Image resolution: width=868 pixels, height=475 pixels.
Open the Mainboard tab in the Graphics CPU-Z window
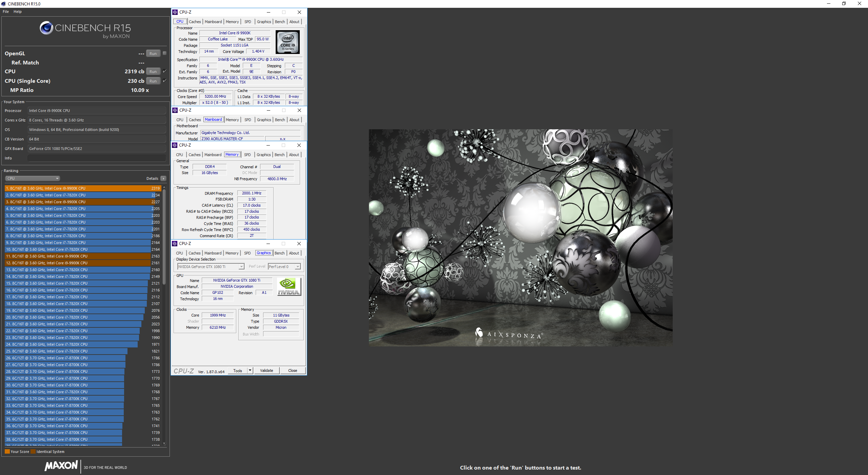213,253
